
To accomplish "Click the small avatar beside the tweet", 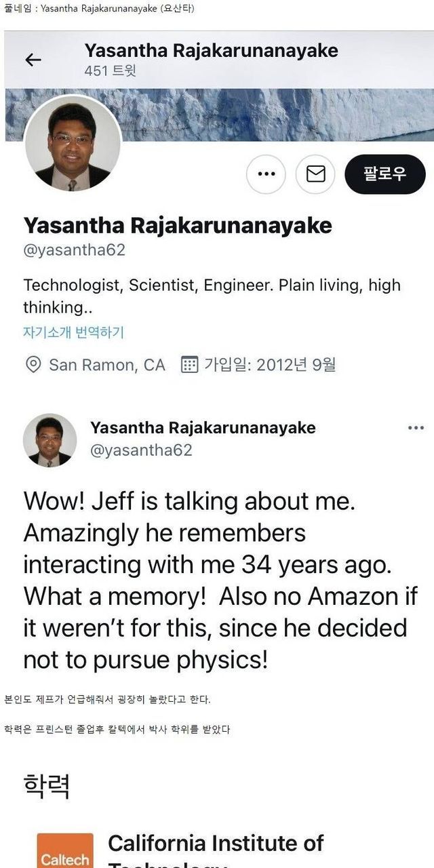I will click(x=50, y=440).
